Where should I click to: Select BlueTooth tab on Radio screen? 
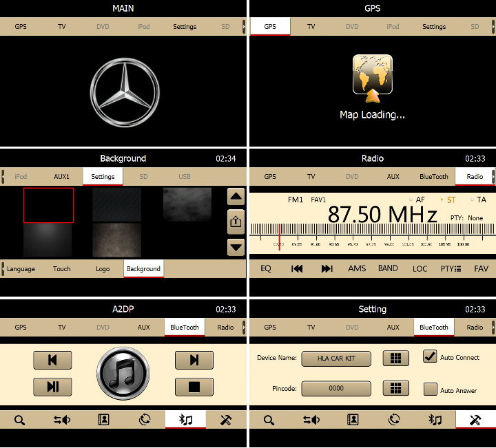(434, 177)
